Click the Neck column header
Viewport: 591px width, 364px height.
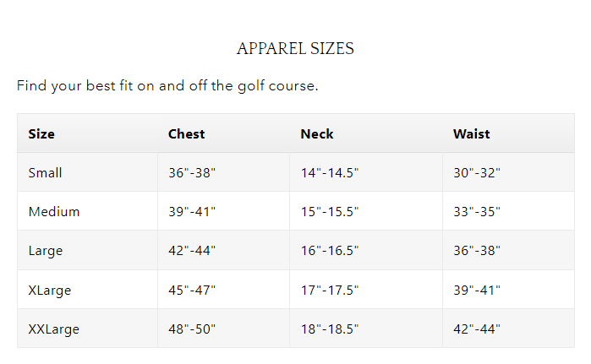(x=317, y=133)
